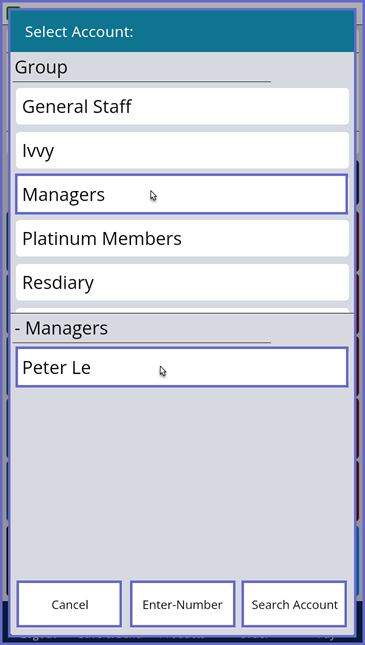Click the Search Account button
365x645 pixels.
click(294, 604)
